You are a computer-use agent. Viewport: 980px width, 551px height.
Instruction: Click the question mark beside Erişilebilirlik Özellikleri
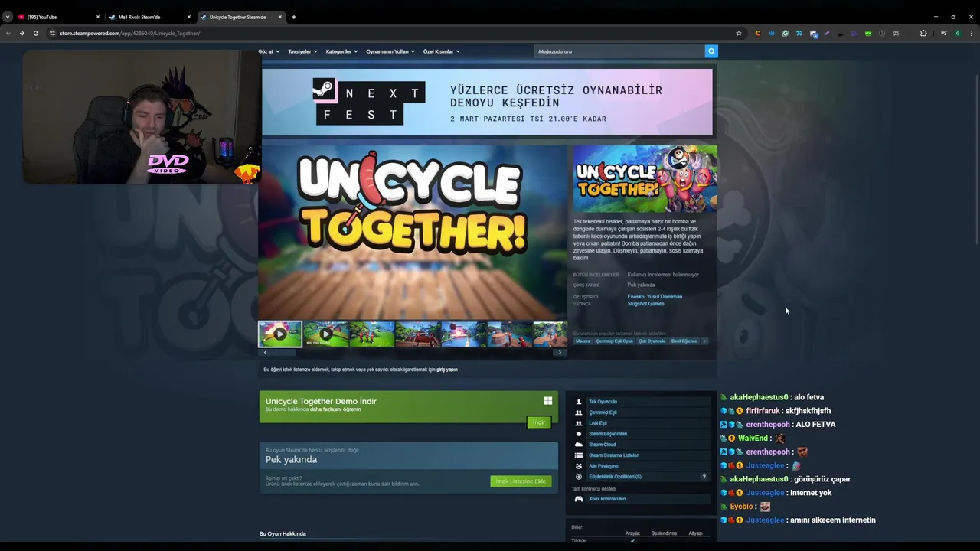click(x=704, y=477)
